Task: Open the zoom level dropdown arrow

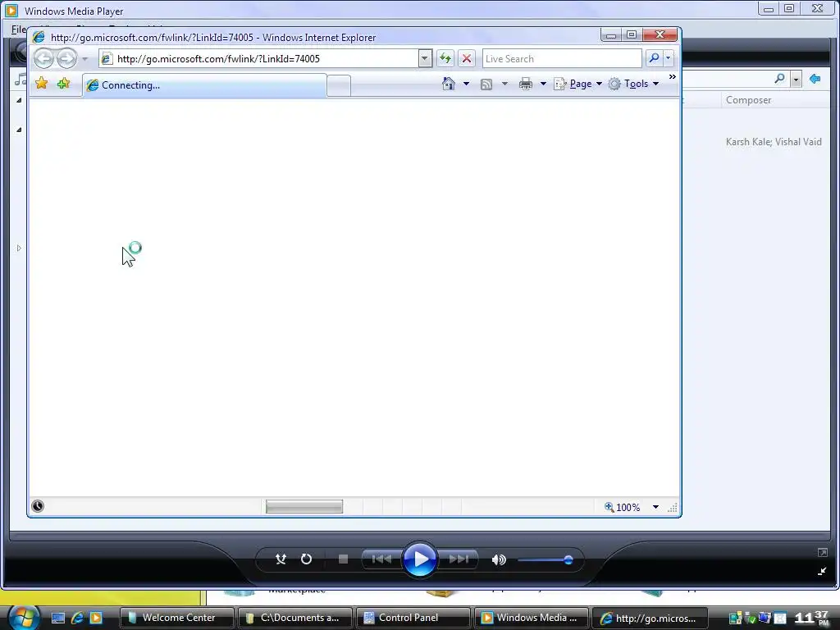Action: 655,507
